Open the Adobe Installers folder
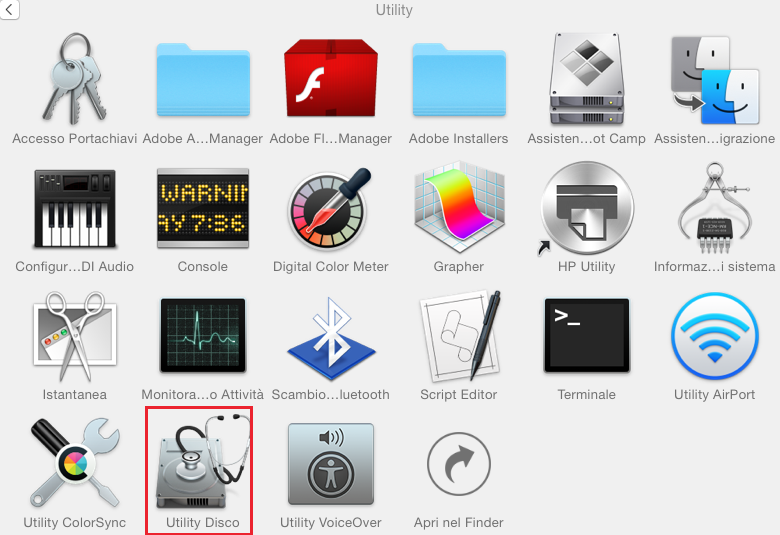Screen dimensions: 780x535 (x=459, y=80)
